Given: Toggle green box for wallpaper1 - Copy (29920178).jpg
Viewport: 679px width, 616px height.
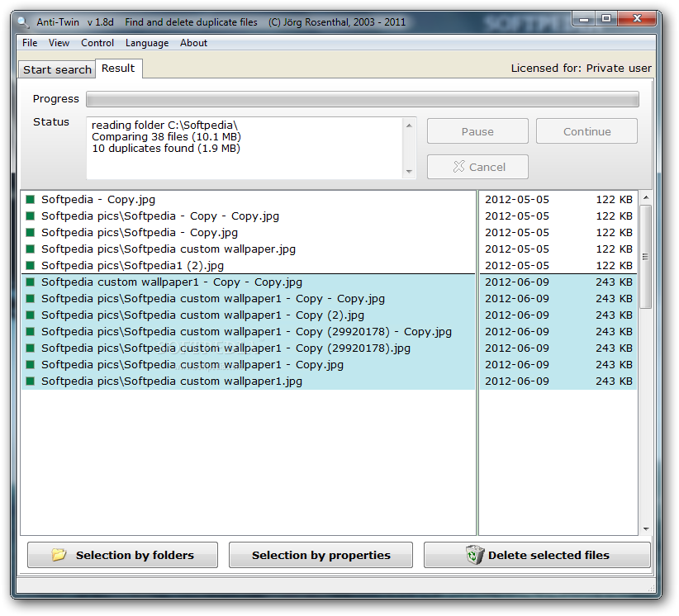Looking at the screenshot, I should [x=31, y=348].
